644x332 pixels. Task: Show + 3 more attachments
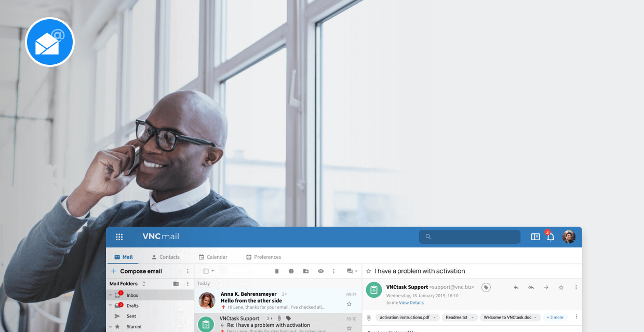[x=556, y=317]
